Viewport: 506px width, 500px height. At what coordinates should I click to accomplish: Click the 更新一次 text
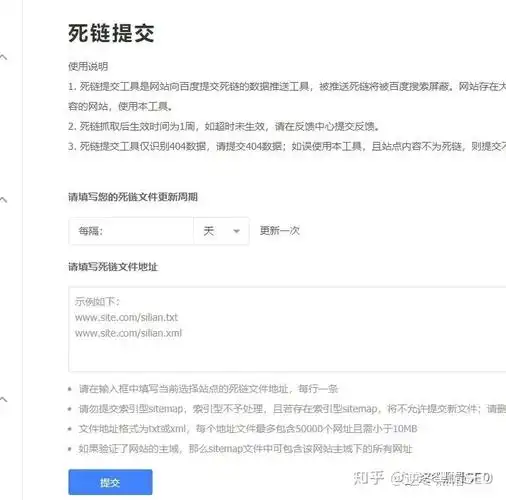pos(280,231)
